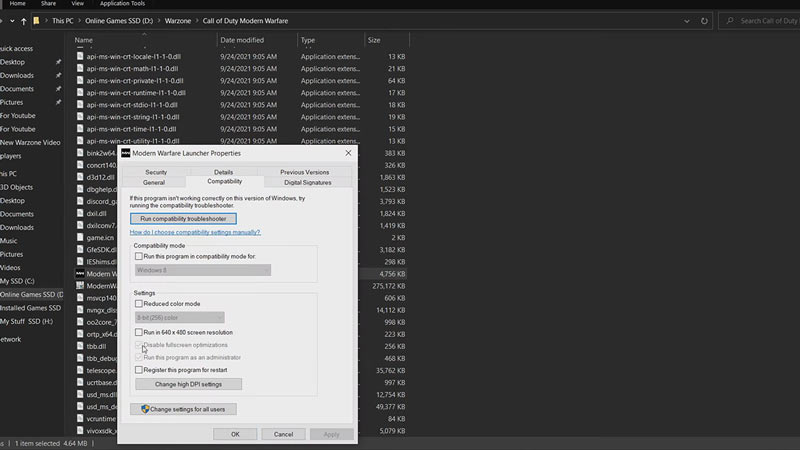
Task: Select My SSD (C:) in navigation pane
Action: 17,281
